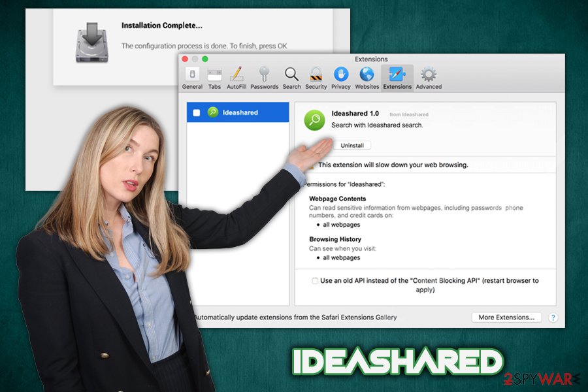
Task: Click 'all webpages' under Browsing History
Action: pos(341,257)
